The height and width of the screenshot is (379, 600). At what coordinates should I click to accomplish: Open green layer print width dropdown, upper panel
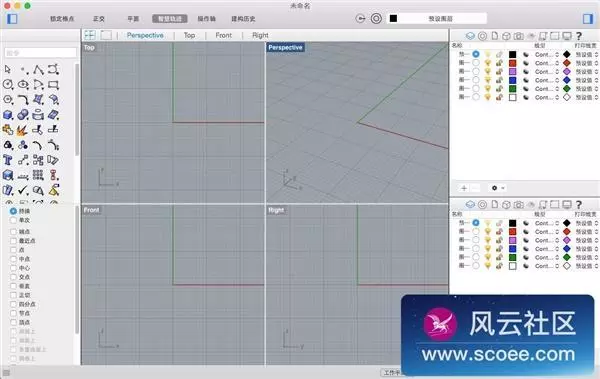pyautogui.click(x=587, y=89)
